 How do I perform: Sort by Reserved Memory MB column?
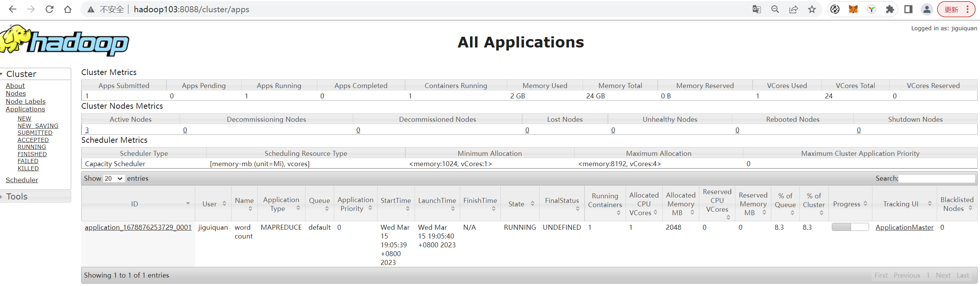(x=764, y=212)
